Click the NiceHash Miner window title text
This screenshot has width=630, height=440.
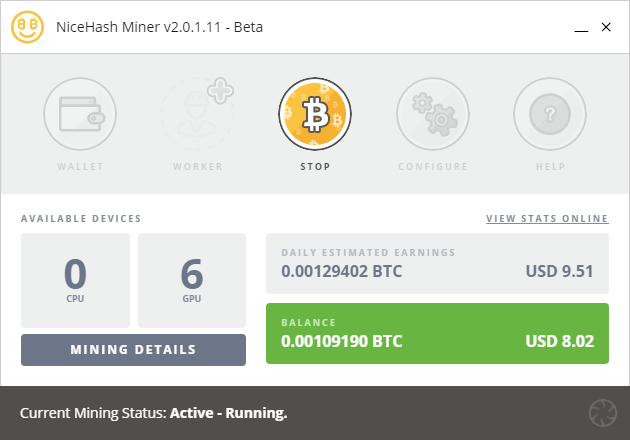coord(160,27)
